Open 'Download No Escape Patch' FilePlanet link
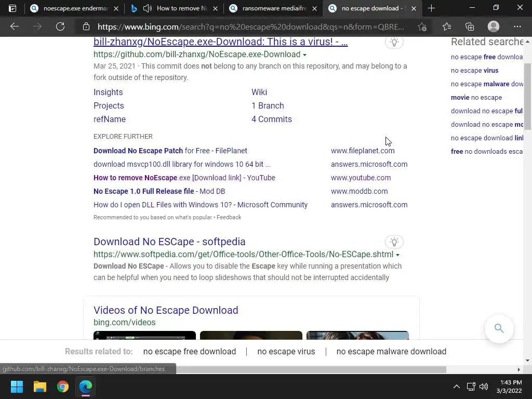Image resolution: width=532 pixels, height=399 pixels. (x=170, y=151)
